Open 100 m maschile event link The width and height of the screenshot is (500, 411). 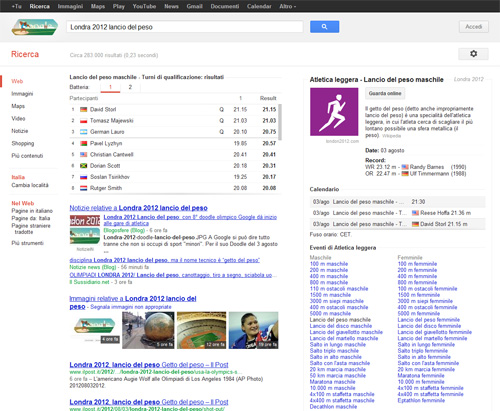coord(329,264)
